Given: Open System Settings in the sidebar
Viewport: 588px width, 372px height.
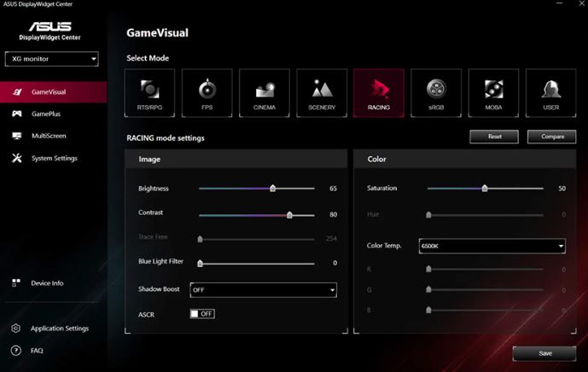Looking at the screenshot, I should (x=54, y=158).
